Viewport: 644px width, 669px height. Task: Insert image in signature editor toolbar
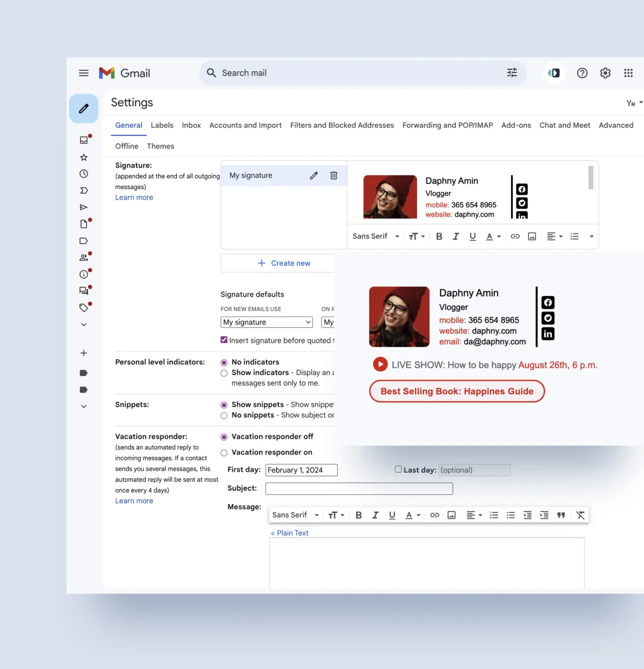pyautogui.click(x=532, y=236)
